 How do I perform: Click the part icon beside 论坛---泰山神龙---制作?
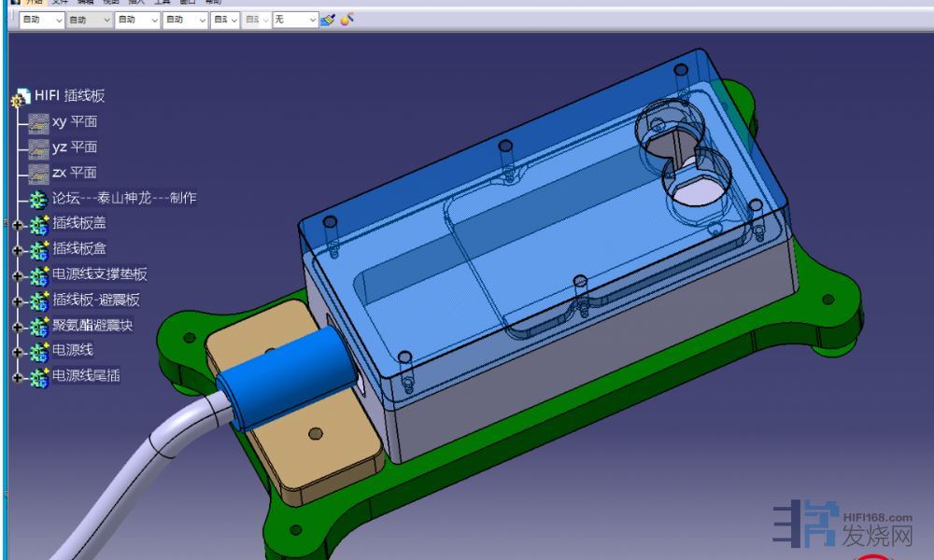[38, 199]
